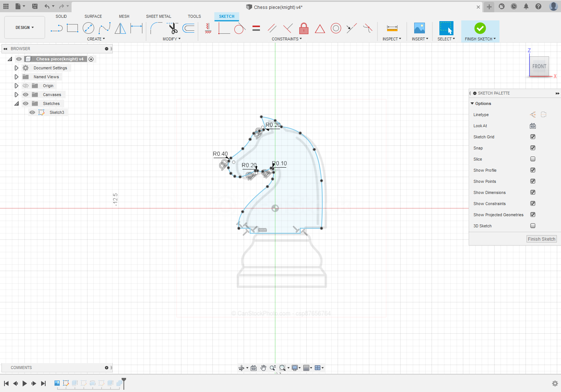561x392 pixels.
Task: Enable the 3D Sketch checkbox
Action: [533, 226]
